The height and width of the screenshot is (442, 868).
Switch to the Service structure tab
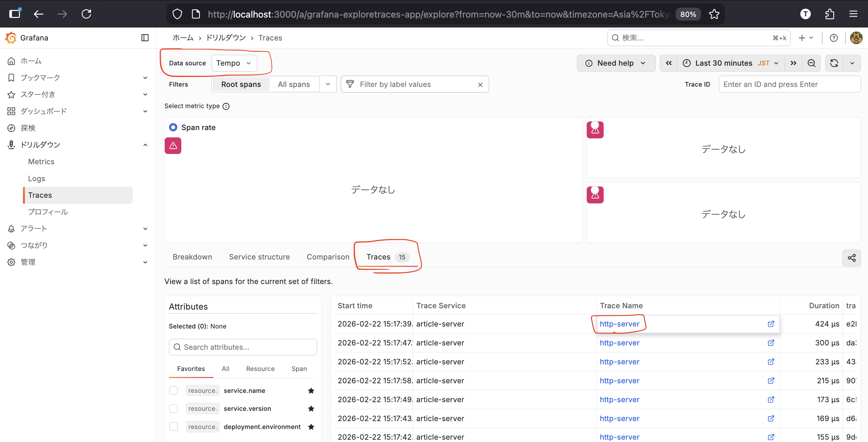(259, 257)
